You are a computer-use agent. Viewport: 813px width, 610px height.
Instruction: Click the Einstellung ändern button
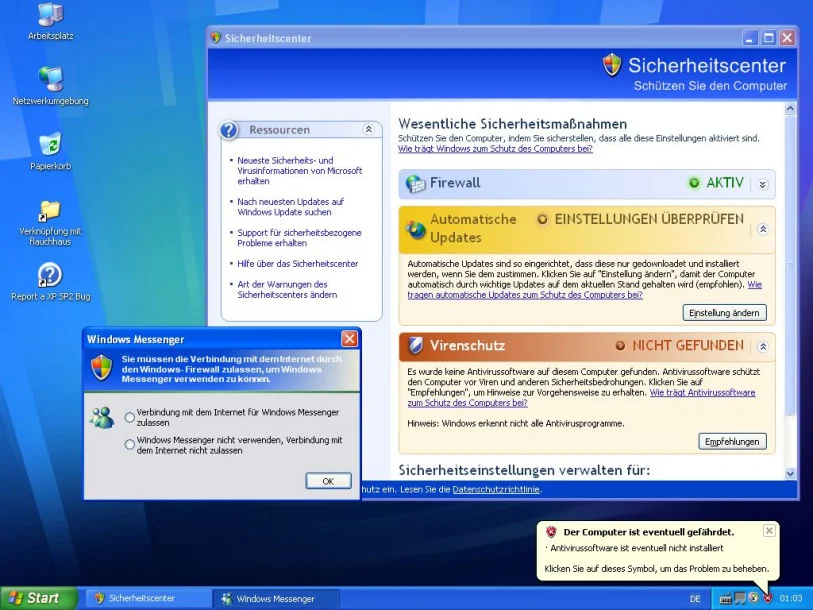[724, 313]
